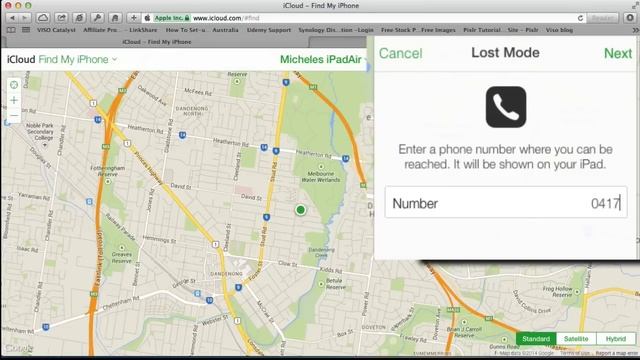The height and width of the screenshot is (360, 640).
Task: Open iCloud Tabs cloud icon
Action: (43, 18)
